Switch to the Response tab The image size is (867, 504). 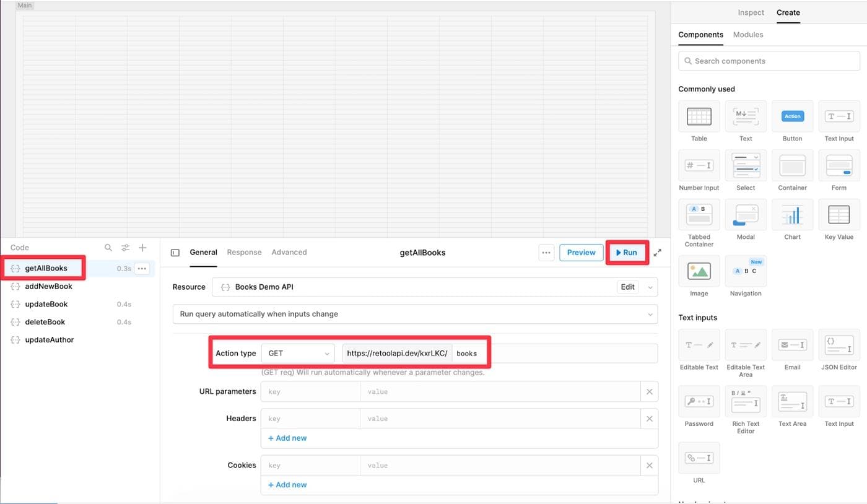[x=244, y=252]
